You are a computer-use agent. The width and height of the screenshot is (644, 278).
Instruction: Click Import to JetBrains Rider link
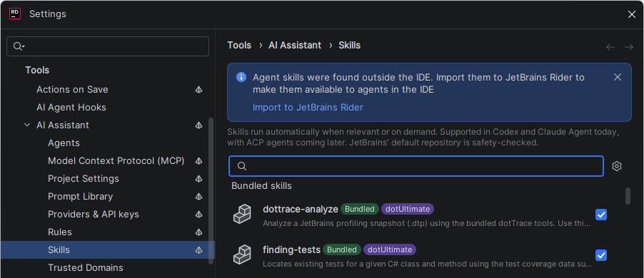point(308,108)
